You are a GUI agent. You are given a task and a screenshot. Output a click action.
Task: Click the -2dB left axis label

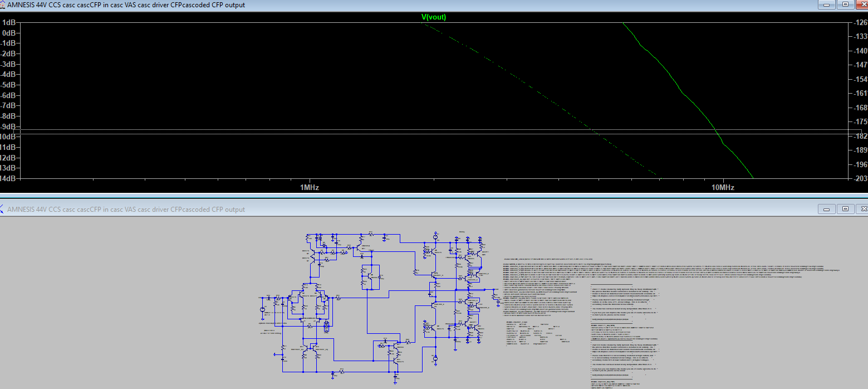click(x=8, y=54)
